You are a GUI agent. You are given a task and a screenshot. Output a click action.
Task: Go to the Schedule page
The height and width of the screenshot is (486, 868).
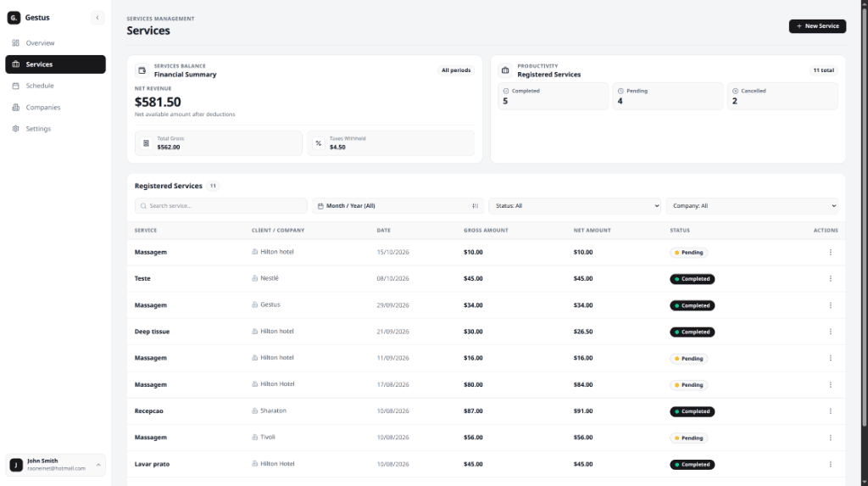click(x=55, y=86)
